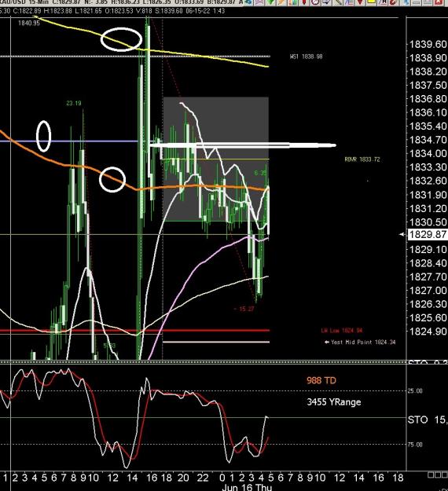Click the LR Low 1824.94 label
Screen dimensions: 448x491
342,331
